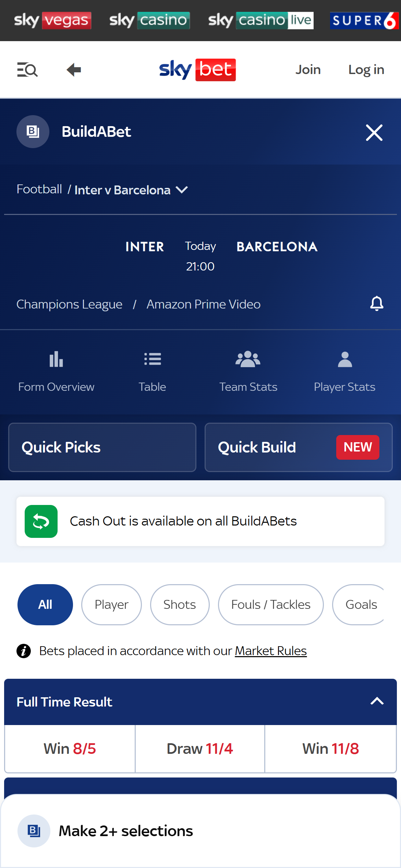Read the Market Rules
The width and height of the screenshot is (401, 868).
270,650
